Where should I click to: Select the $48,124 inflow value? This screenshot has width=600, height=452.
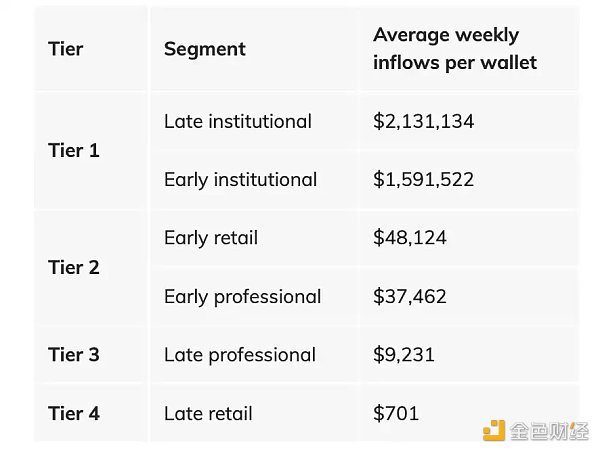coord(410,238)
